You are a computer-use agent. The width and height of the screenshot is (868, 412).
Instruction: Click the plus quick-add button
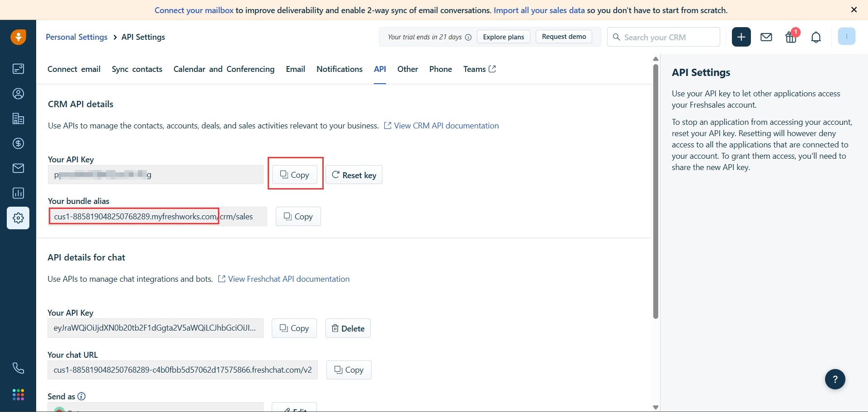[741, 37]
